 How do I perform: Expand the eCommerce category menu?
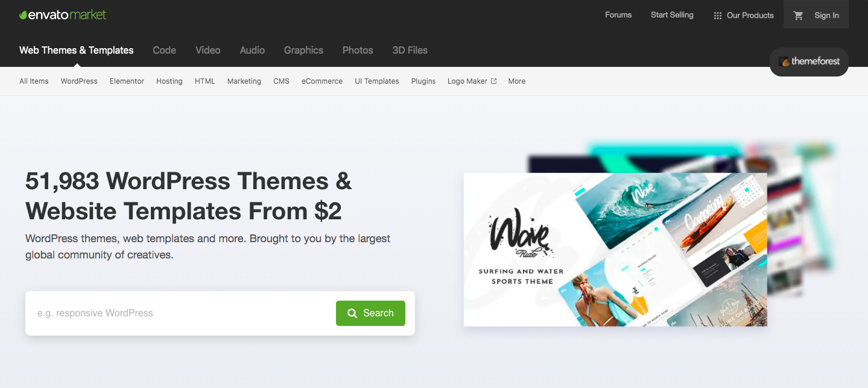coord(322,81)
